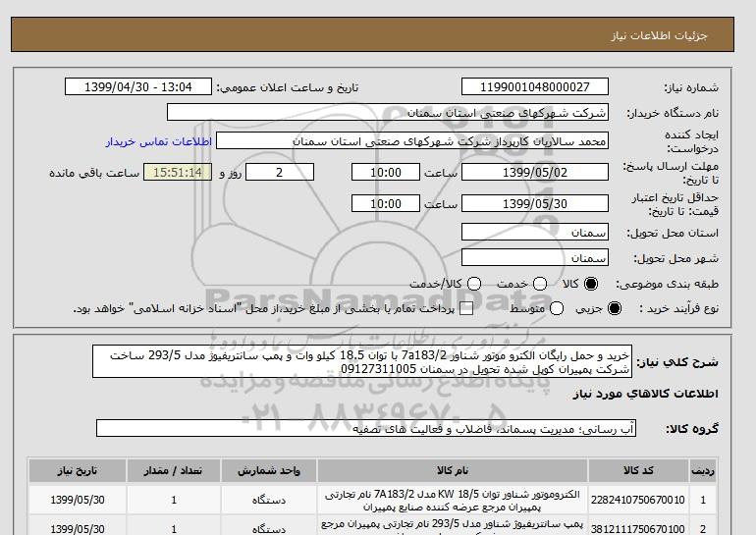Click the request creator field محمد سالاریان
The width and height of the screenshot is (756, 535).
[412, 141]
